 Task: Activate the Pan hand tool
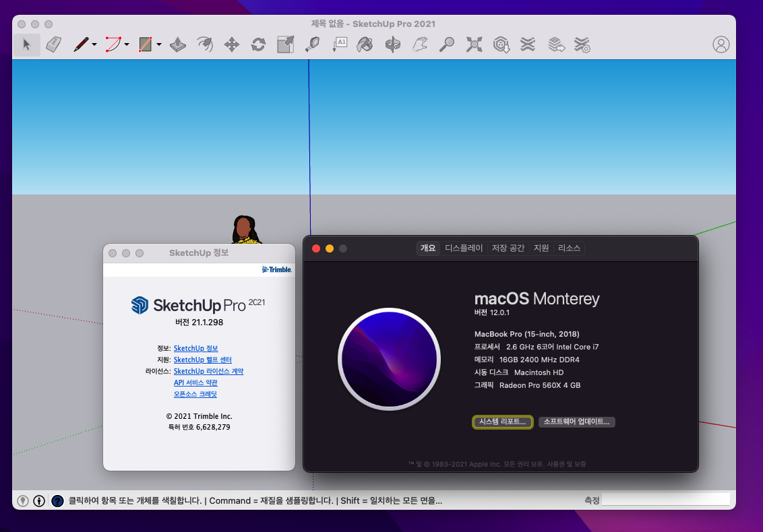(x=419, y=44)
